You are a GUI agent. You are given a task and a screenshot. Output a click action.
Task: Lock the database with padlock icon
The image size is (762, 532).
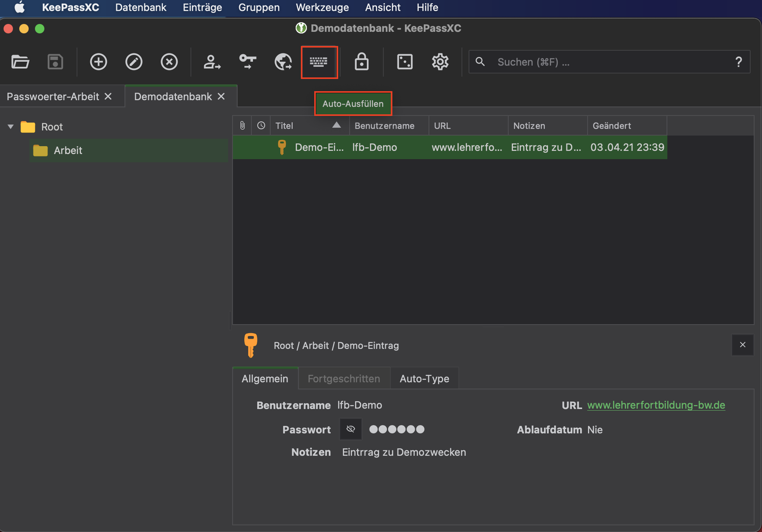pos(361,62)
